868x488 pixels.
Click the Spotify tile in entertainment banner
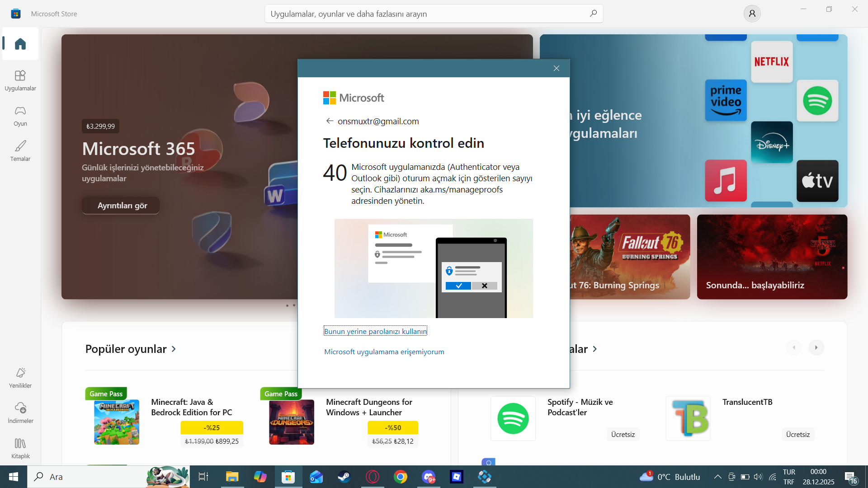(817, 101)
